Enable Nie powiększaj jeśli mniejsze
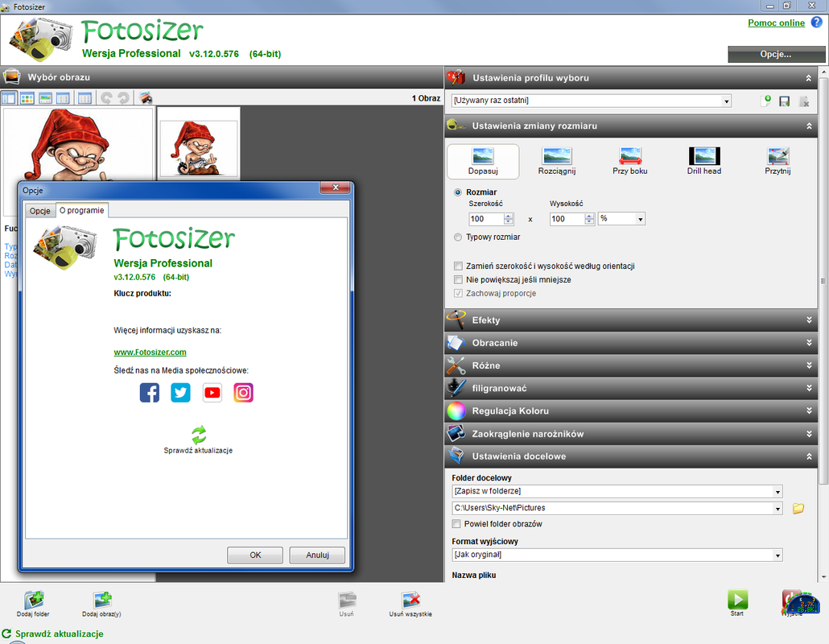Screen dimensions: 829x644 [459, 279]
